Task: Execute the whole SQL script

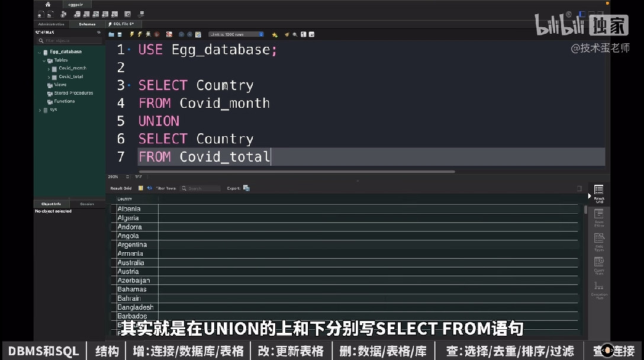Action: 131,34
